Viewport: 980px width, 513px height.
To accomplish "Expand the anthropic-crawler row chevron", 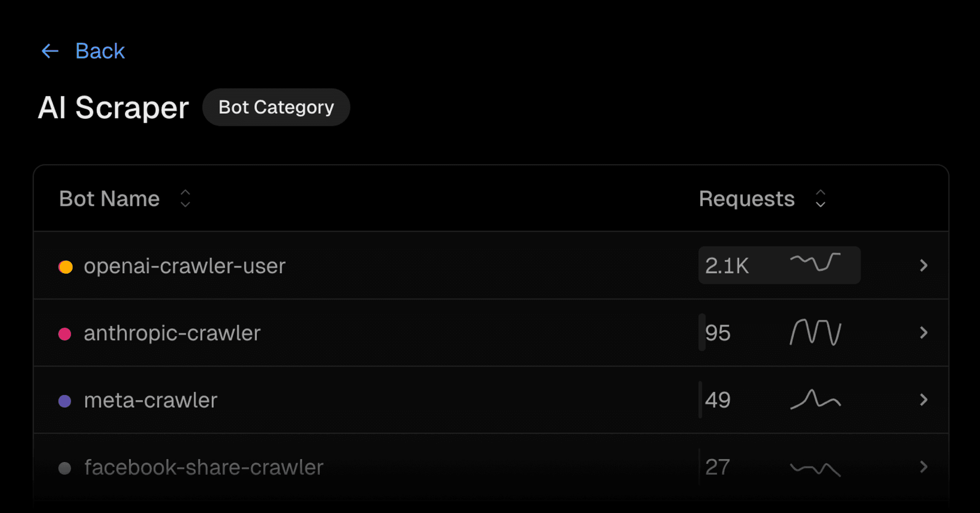I will tap(923, 333).
